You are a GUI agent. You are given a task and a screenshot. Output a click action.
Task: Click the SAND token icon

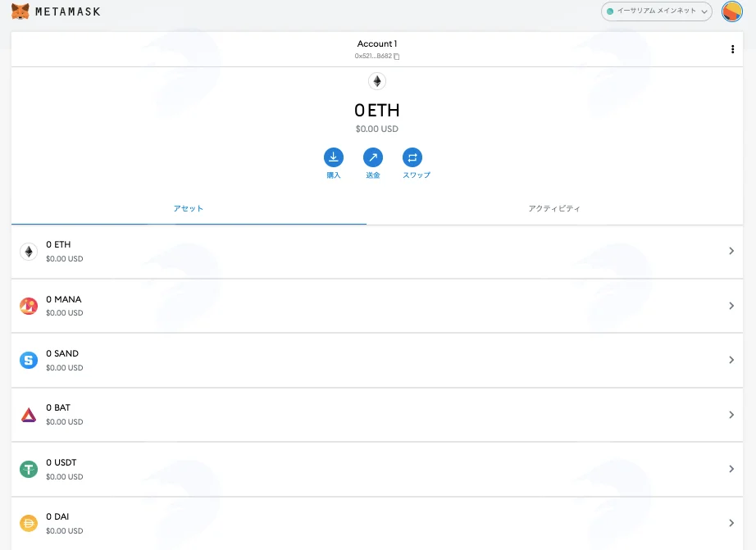tap(29, 360)
